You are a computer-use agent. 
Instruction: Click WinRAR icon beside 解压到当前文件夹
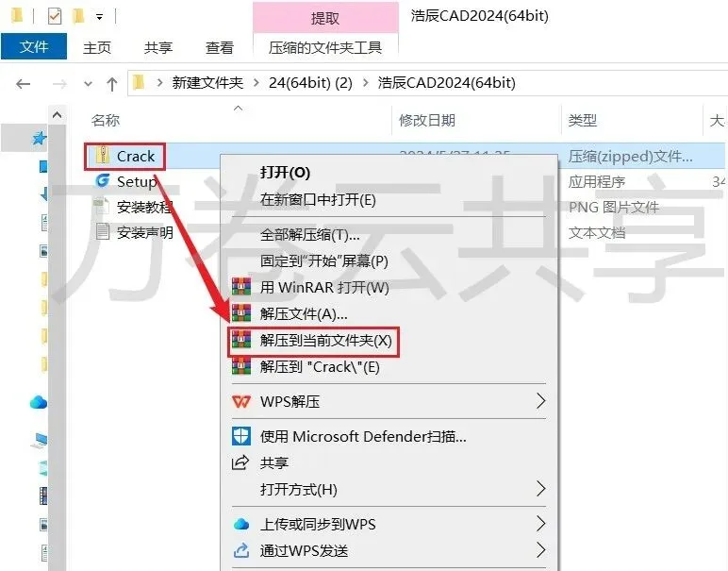coord(241,340)
